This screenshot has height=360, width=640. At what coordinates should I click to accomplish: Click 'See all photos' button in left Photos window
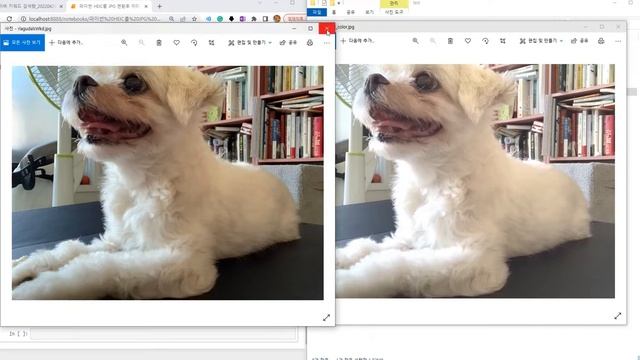pos(22,42)
